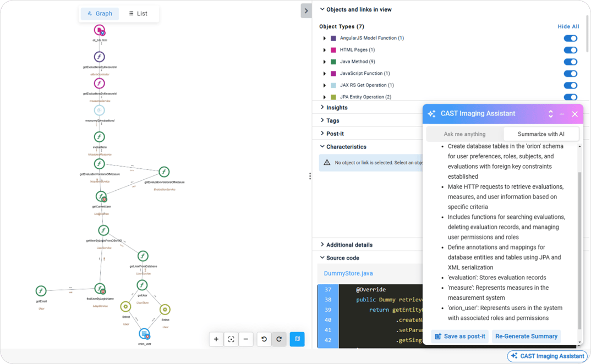Click the assistant panel vertical scrollbar

coord(579,247)
